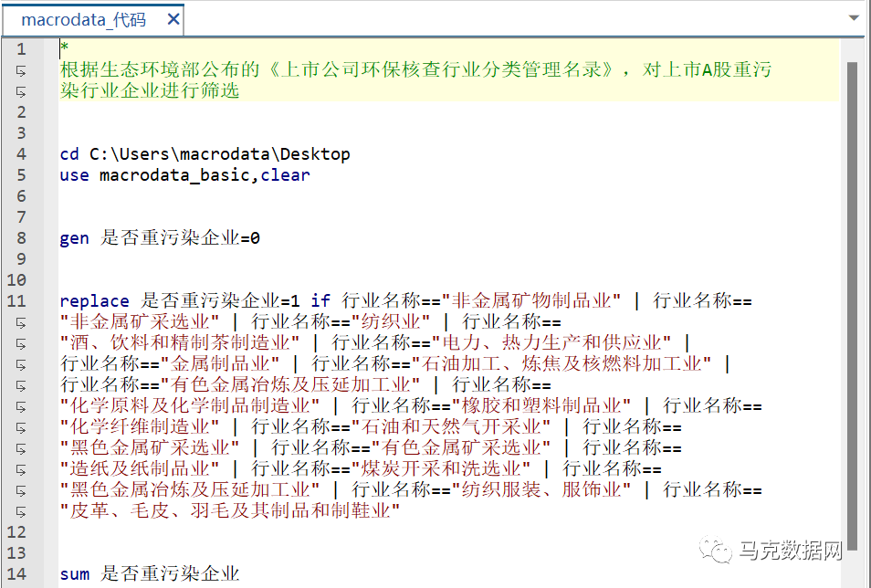Click the string "非金属矿采选业"

click(140, 321)
